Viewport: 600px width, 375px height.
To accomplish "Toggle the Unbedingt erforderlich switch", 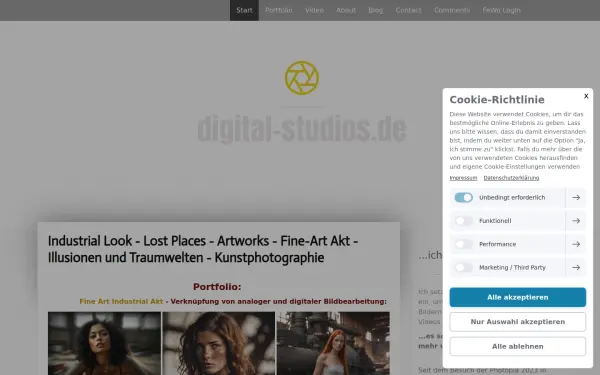I will pyautogui.click(x=463, y=197).
